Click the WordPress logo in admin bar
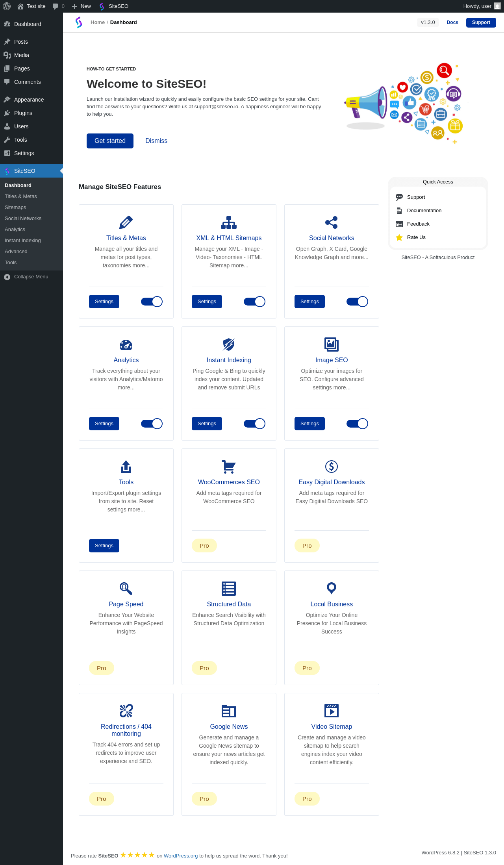504x865 pixels. click(x=7, y=6)
